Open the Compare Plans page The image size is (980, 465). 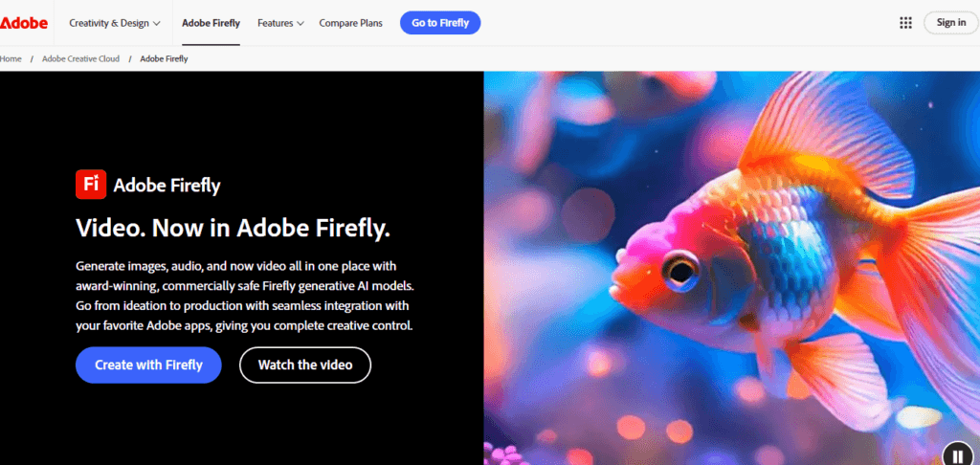[x=350, y=23]
